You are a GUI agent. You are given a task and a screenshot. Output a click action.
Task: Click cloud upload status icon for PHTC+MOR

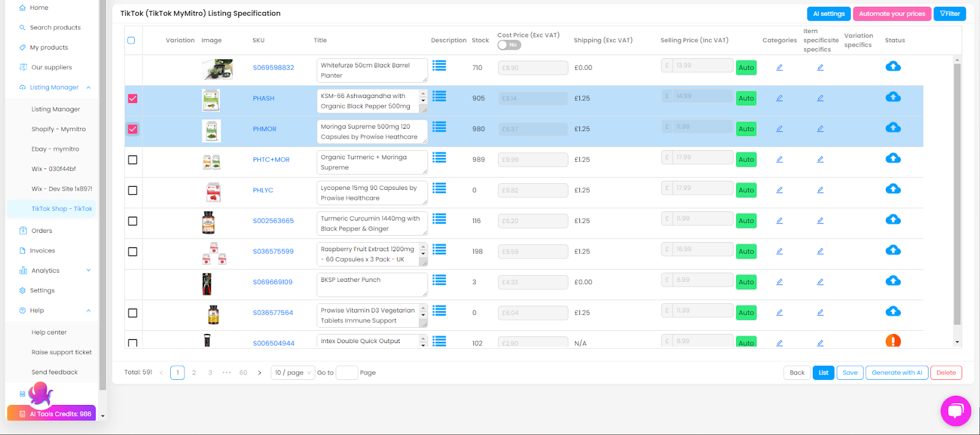[x=893, y=158]
